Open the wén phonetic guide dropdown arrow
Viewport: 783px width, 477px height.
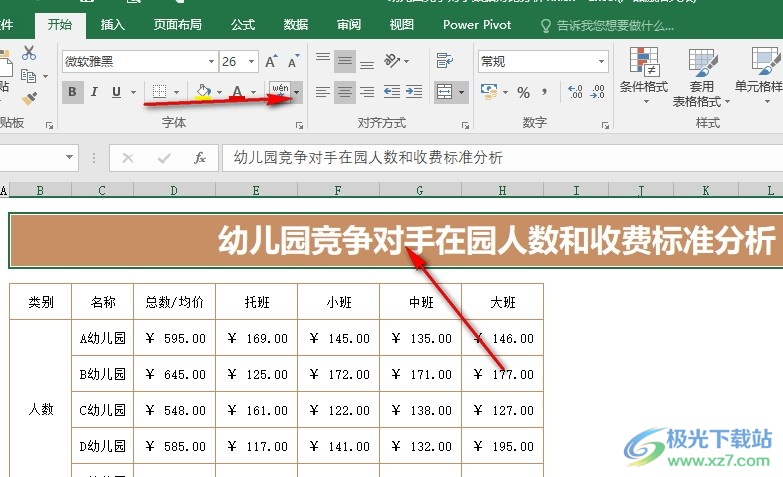(x=296, y=93)
